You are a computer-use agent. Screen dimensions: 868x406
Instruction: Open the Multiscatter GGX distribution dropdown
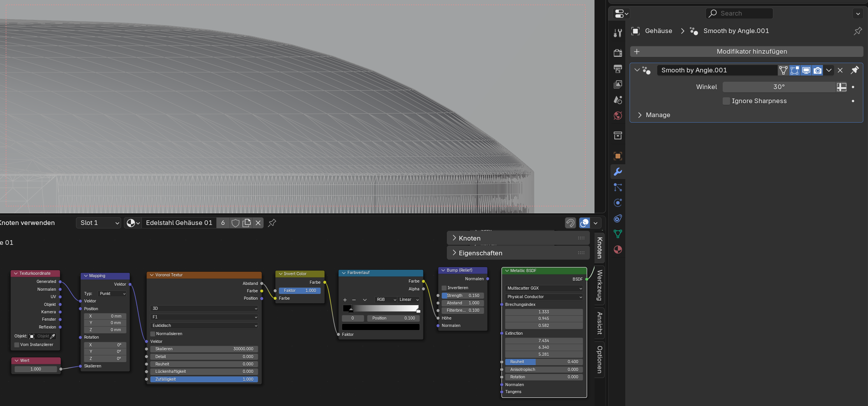pos(544,288)
